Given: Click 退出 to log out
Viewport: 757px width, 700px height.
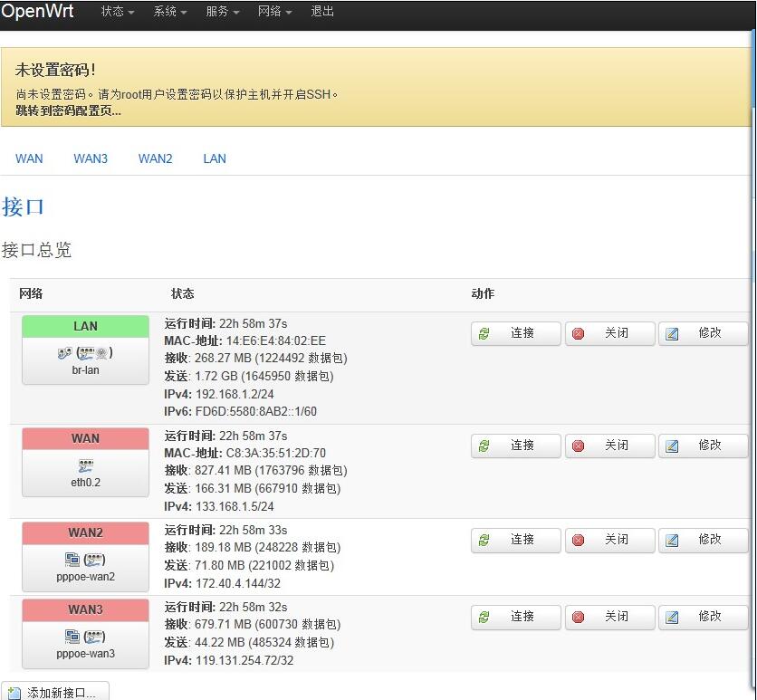Looking at the screenshot, I should 322,12.
